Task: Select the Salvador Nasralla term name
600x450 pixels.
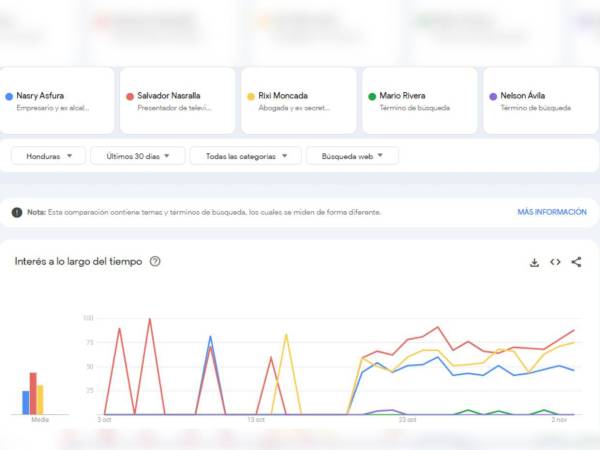Action: [170, 96]
